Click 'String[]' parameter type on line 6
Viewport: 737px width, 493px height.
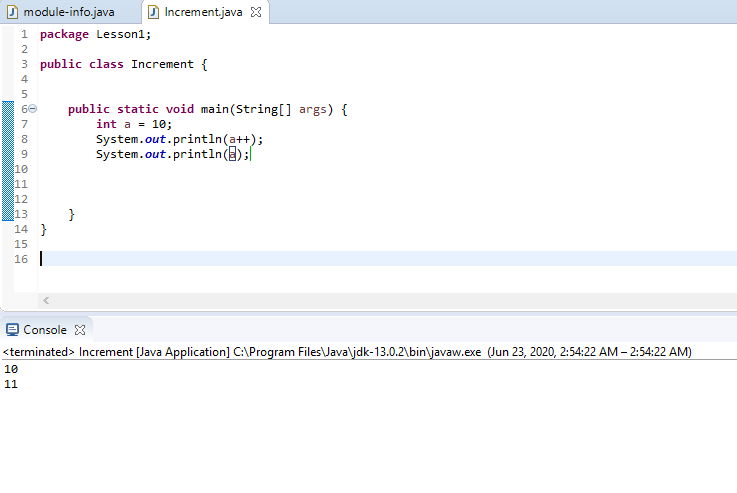pos(263,109)
